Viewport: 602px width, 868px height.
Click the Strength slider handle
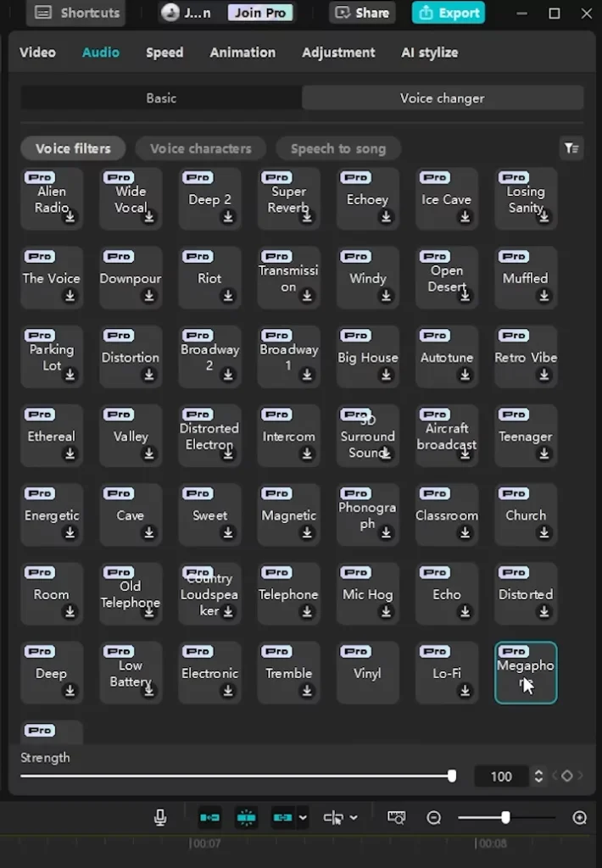pyautogui.click(x=452, y=776)
